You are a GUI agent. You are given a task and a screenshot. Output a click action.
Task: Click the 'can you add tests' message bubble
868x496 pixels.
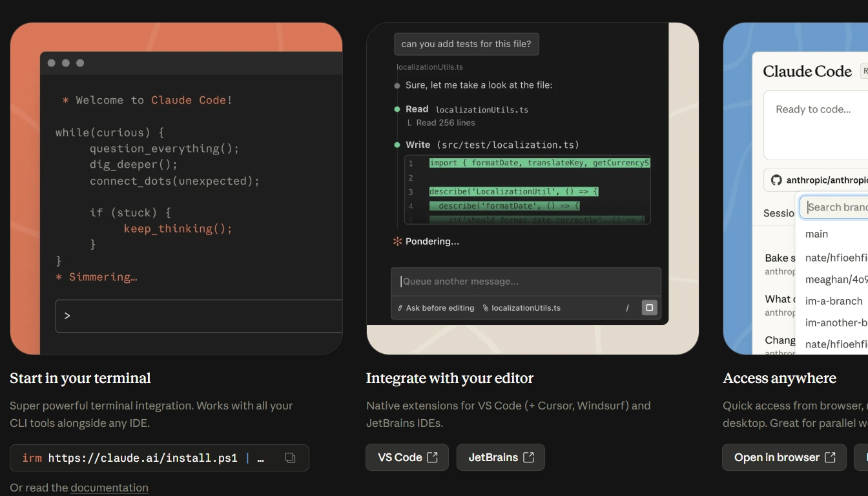[466, 44]
